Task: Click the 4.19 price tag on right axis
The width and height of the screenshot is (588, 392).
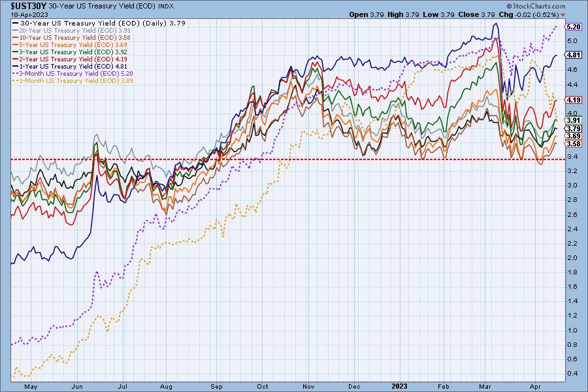Action: pyautogui.click(x=574, y=100)
